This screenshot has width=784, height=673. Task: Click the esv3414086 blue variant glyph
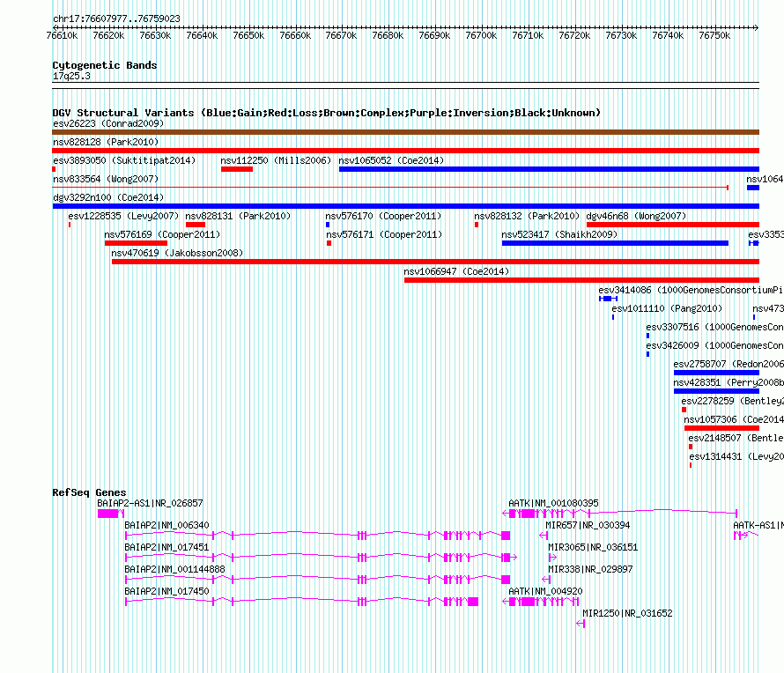[608, 299]
